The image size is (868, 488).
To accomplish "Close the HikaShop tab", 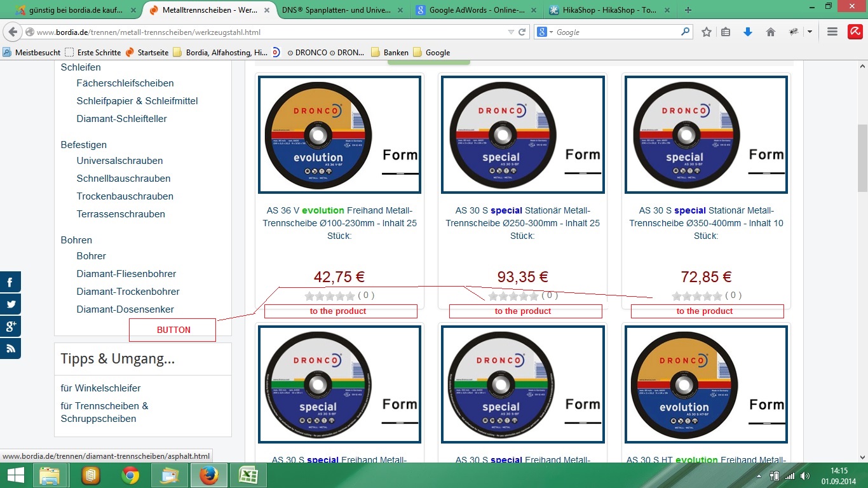I will click(x=668, y=10).
